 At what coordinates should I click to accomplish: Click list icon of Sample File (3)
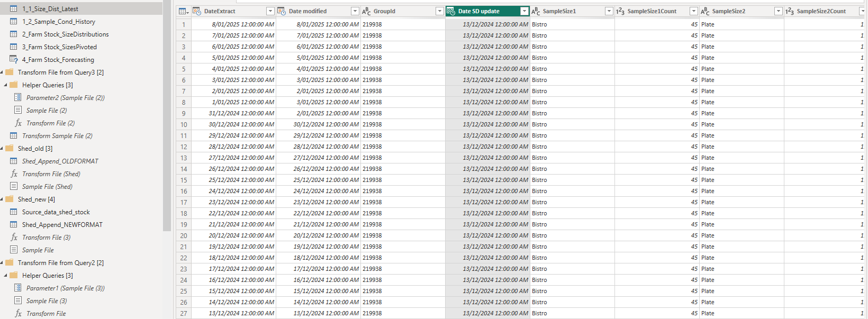click(18, 301)
